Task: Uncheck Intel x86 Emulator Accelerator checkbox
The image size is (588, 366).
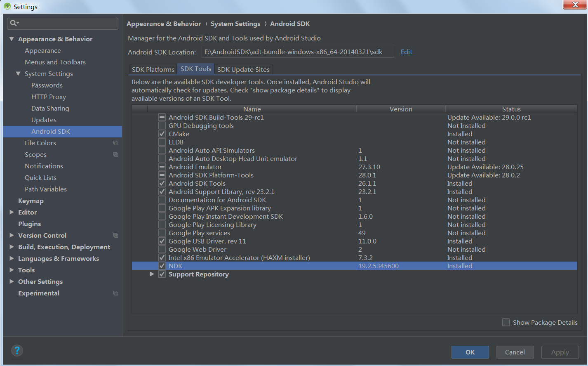Action: click(x=162, y=258)
